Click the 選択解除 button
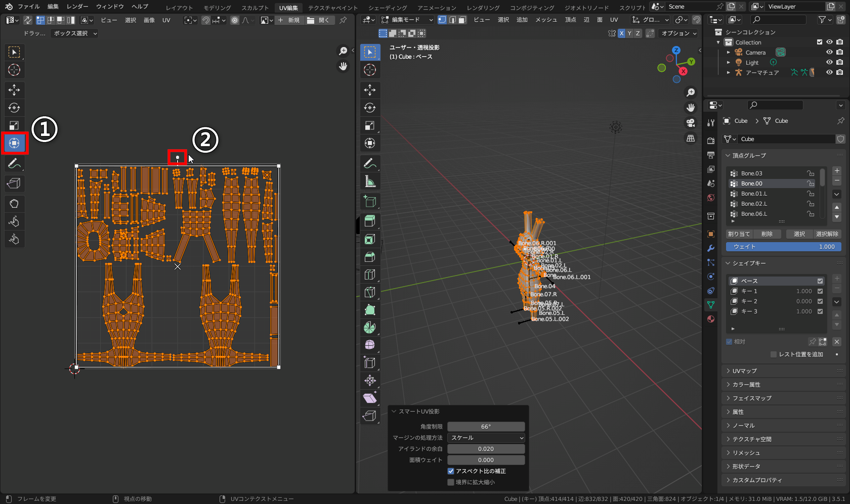This screenshot has width=850, height=504. click(x=827, y=234)
